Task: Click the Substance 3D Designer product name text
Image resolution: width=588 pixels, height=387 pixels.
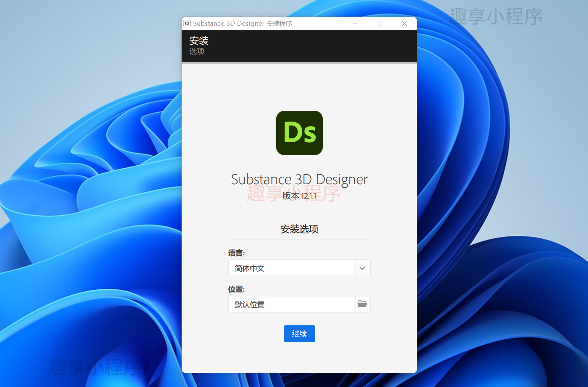Action: point(299,179)
